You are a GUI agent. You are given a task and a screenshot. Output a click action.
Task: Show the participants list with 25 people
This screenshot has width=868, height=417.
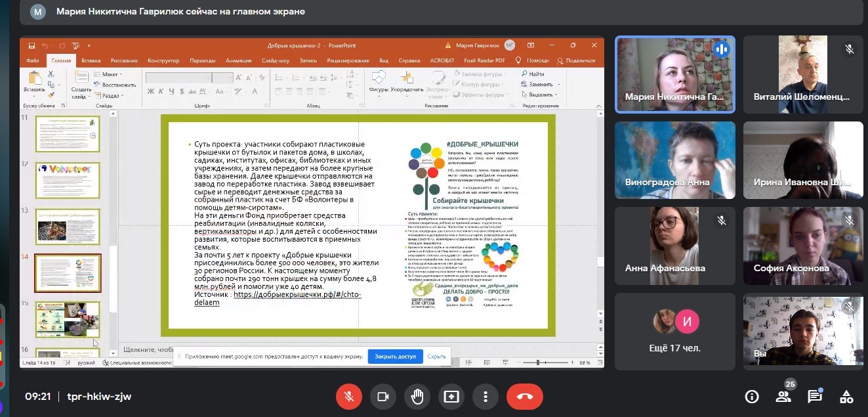click(x=783, y=397)
